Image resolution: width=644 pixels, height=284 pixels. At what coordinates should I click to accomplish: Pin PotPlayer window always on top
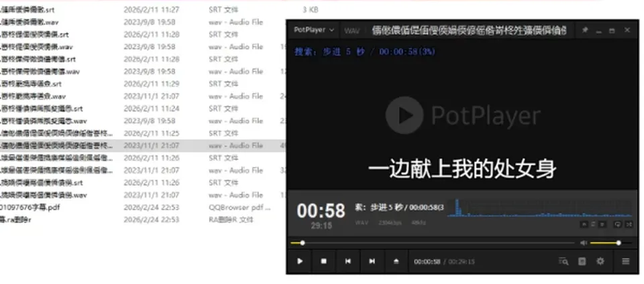point(585,30)
